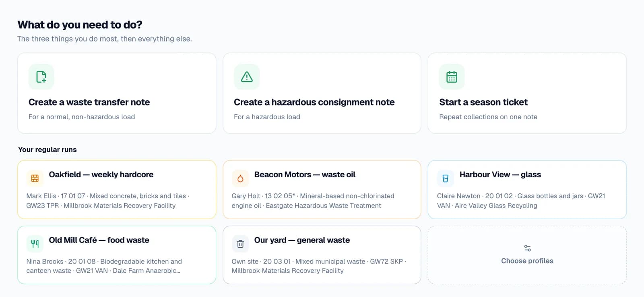Open Create a hazardous consignment note

coord(322,93)
